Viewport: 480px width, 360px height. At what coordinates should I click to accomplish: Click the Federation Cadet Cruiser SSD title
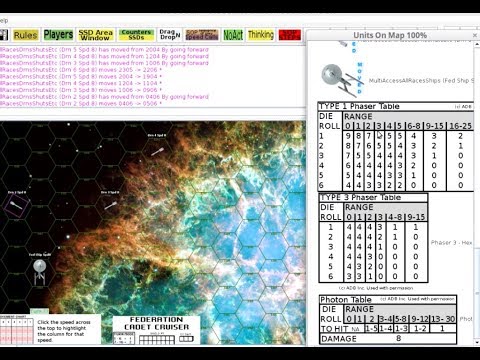pos(157,323)
